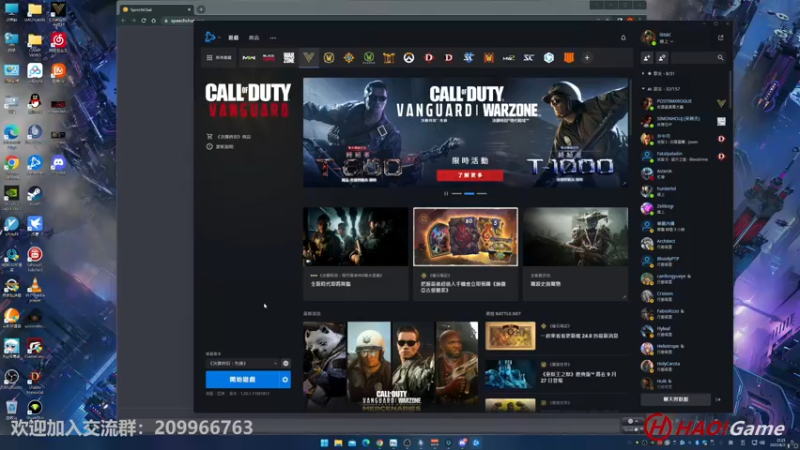The width and height of the screenshot is (800, 450).
Task: Select the first red Diablo D icon
Action: click(x=429, y=58)
